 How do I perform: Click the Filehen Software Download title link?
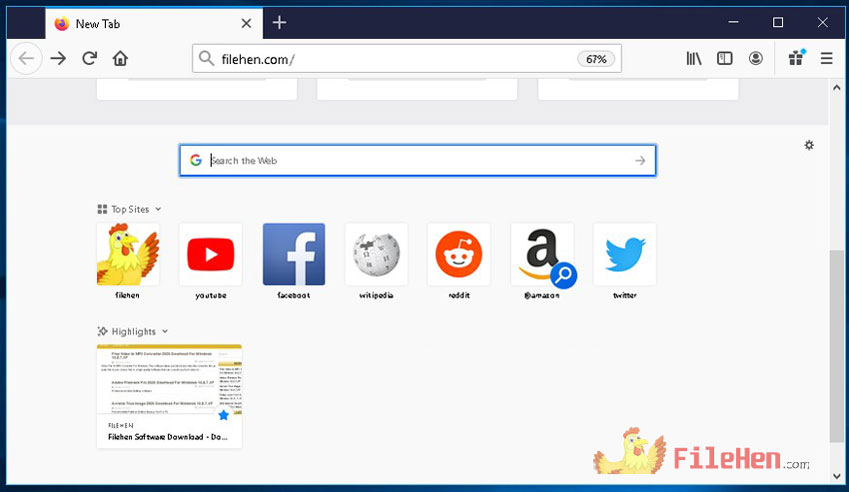pyautogui.click(x=168, y=437)
